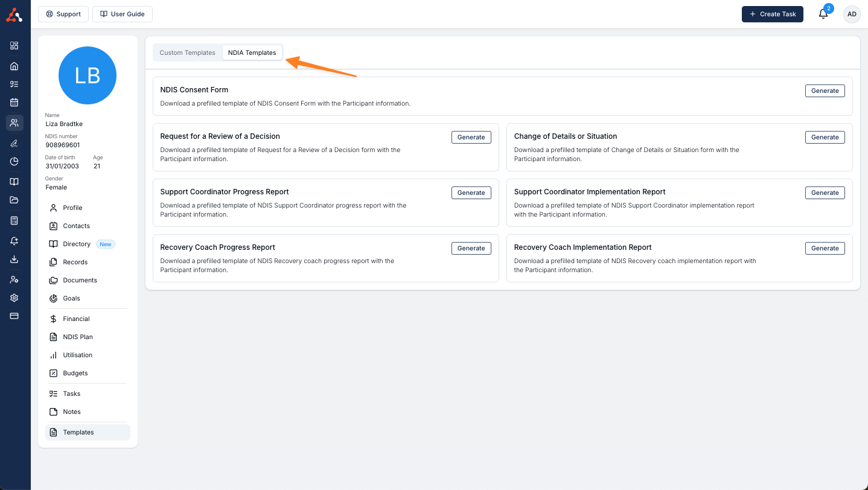
Task: Go to home via house icon
Action: (x=14, y=66)
